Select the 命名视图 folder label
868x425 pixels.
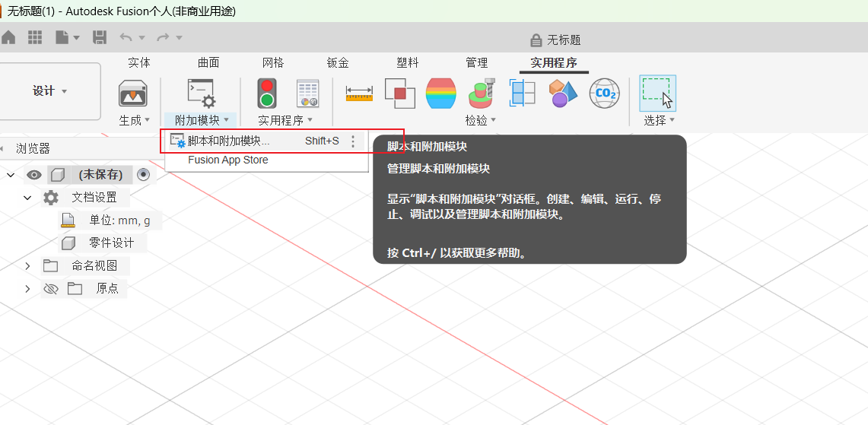[94, 265]
